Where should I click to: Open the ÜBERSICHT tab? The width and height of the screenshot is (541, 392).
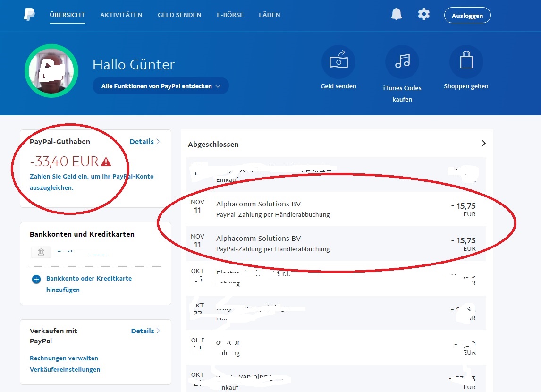(68, 15)
